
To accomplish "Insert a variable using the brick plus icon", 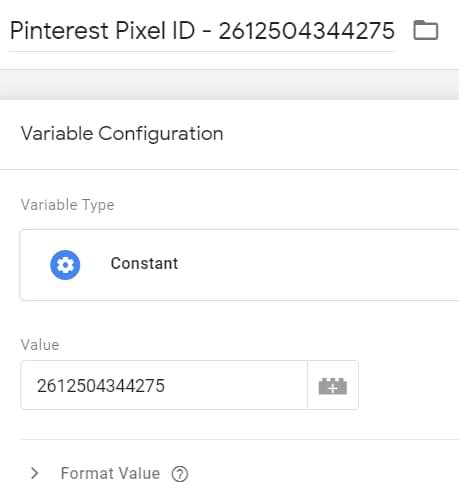I will [333, 385].
